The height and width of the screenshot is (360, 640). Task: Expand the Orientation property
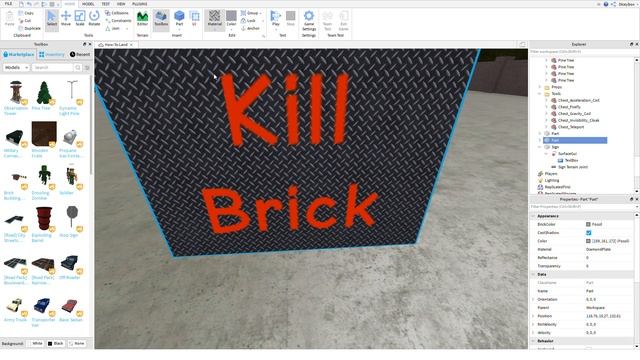point(533,299)
